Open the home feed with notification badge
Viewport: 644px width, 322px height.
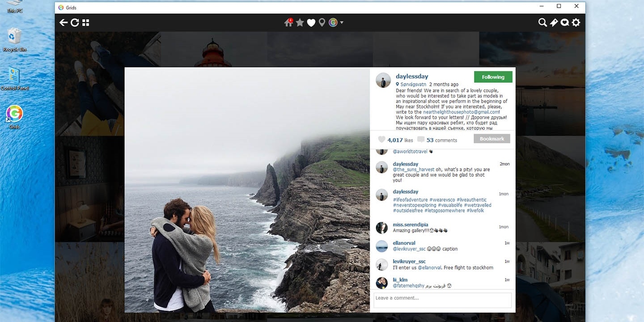288,22
